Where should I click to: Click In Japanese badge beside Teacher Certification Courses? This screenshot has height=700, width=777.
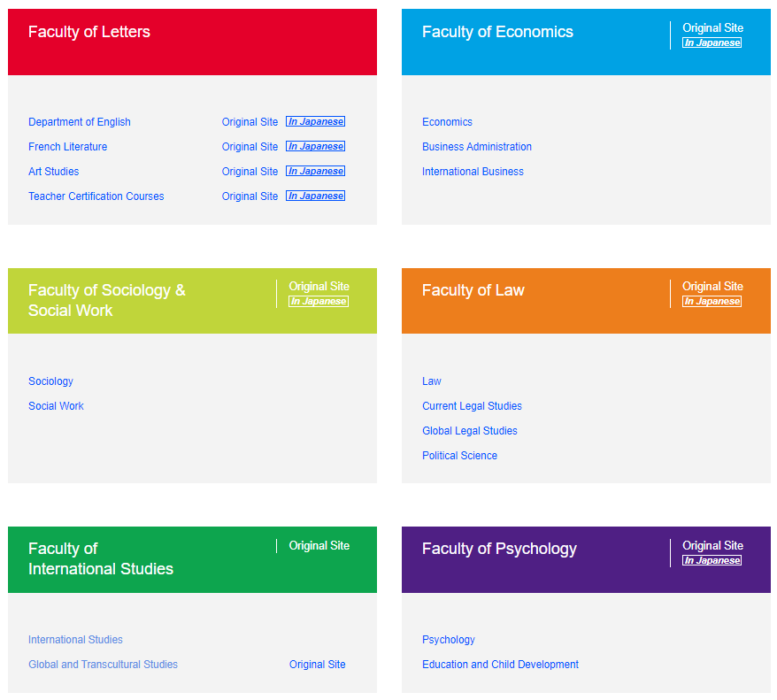point(315,196)
